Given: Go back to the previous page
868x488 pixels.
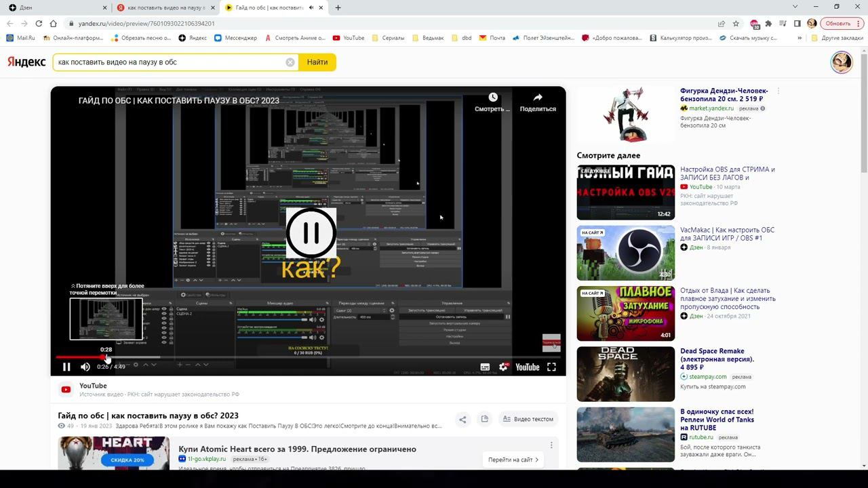Looking at the screenshot, I should coord(9,24).
